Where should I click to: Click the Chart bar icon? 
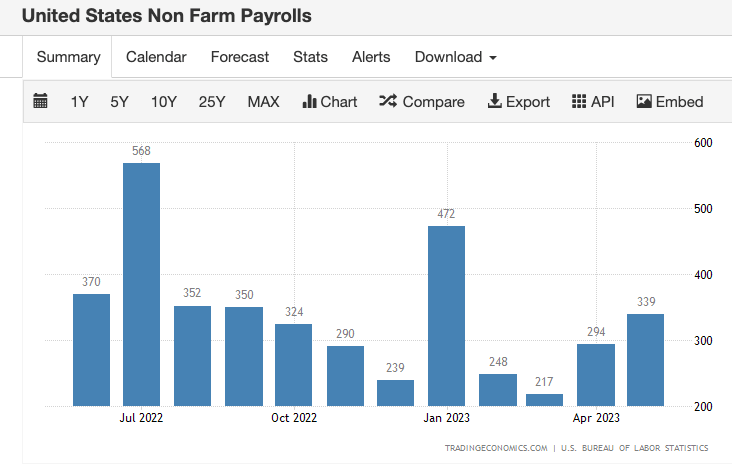pos(310,101)
